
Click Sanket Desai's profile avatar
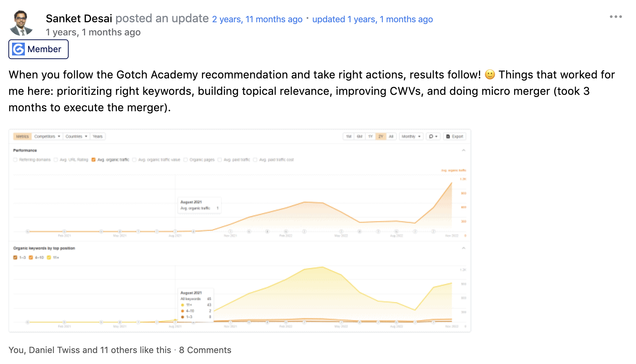[21, 23]
